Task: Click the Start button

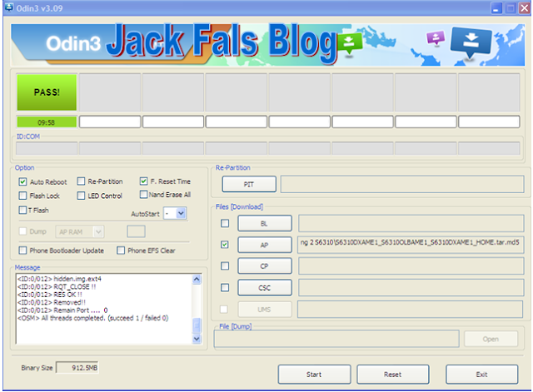Action: click(x=314, y=375)
